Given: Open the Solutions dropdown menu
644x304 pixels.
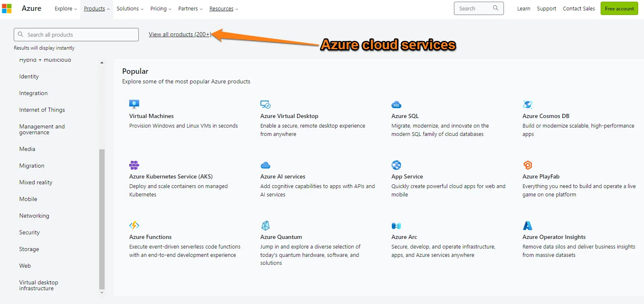Looking at the screenshot, I should click(x=130, y=9).
